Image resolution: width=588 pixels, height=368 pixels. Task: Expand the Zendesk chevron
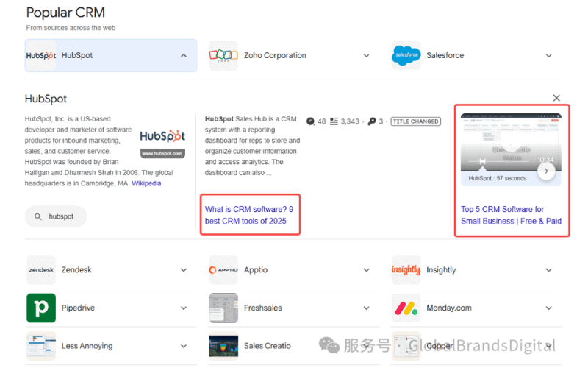point(183,270)
